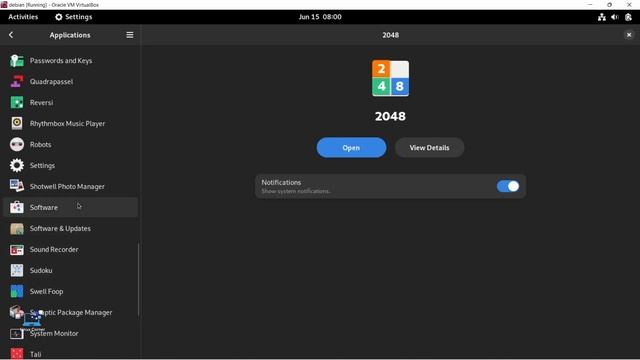Click the Swell Foop icon
640x360 pixels.
point(17,291)
